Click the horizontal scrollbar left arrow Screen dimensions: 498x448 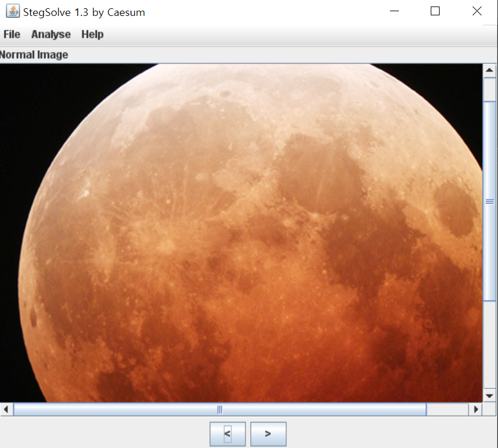(x=6, y=409)
